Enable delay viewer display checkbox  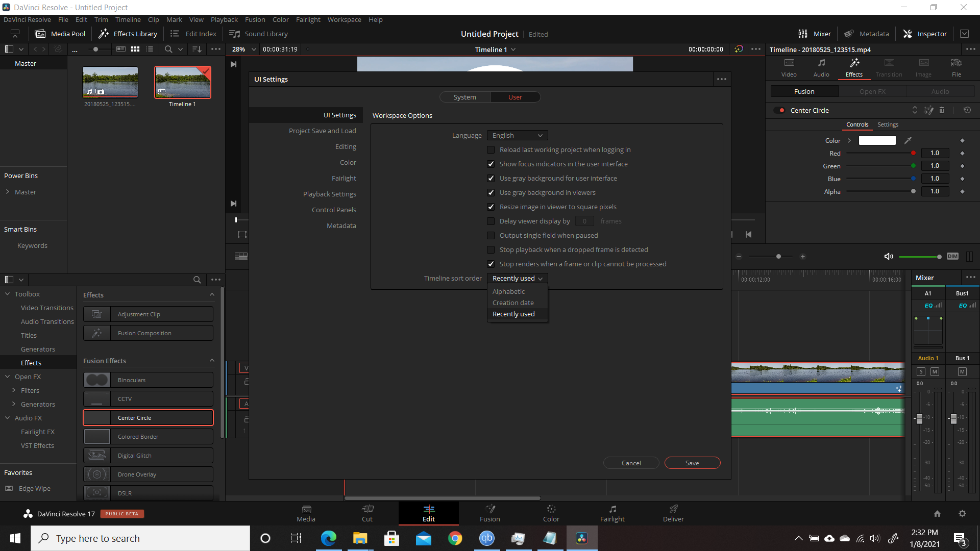click(x=491, y=221)
